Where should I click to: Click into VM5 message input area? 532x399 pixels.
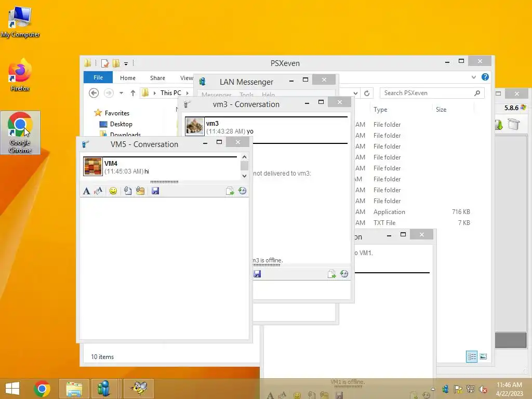[x=164, y=268]
